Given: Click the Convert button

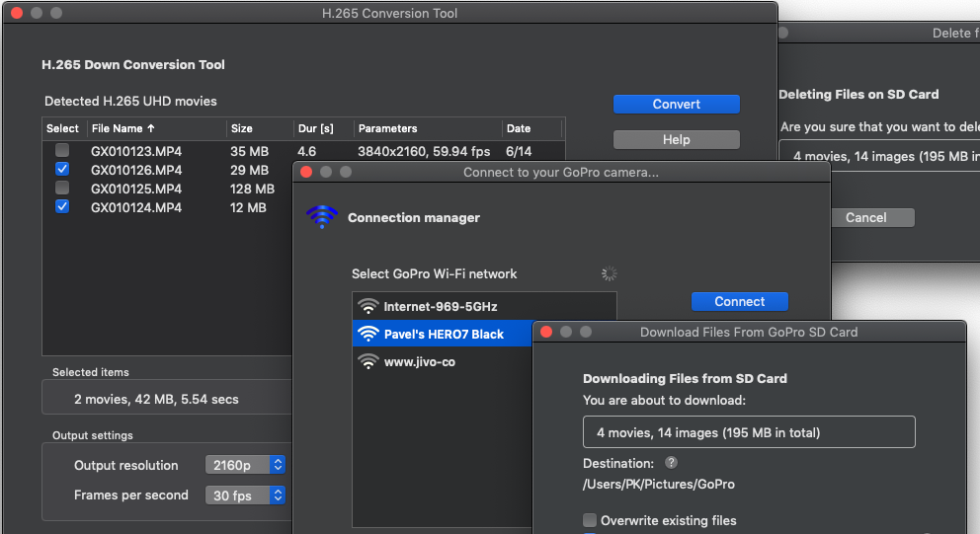Looking at the screenshot, I should 677,105.
